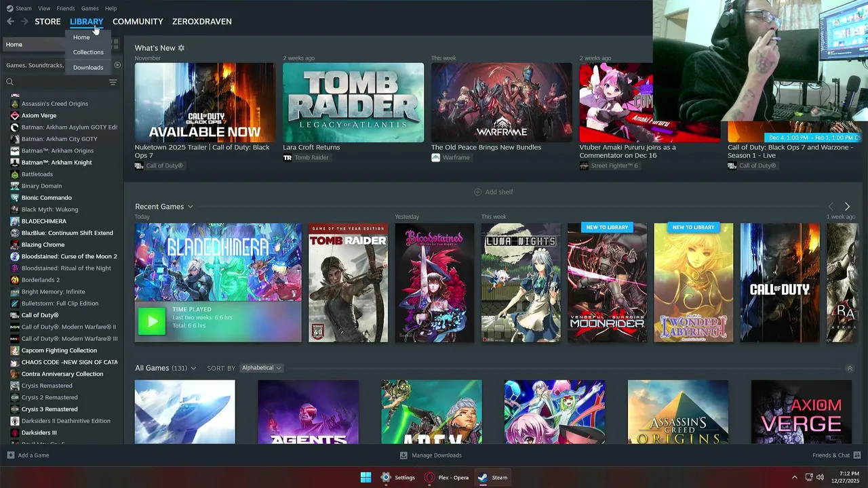Click Call of Duty® icon in sidebar
This screenshot has width=868, height=488.
click(15, 315)
